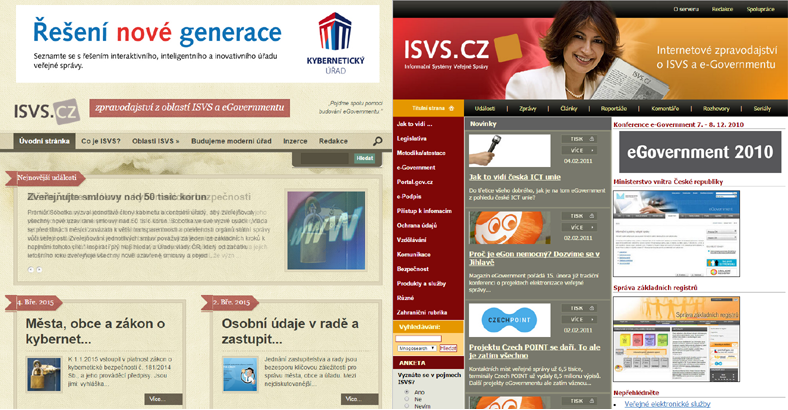The width and height of the screenshot is (788, 410).
Task: Expand the Oblasti ISVS » menu
Action: point(155,141)
